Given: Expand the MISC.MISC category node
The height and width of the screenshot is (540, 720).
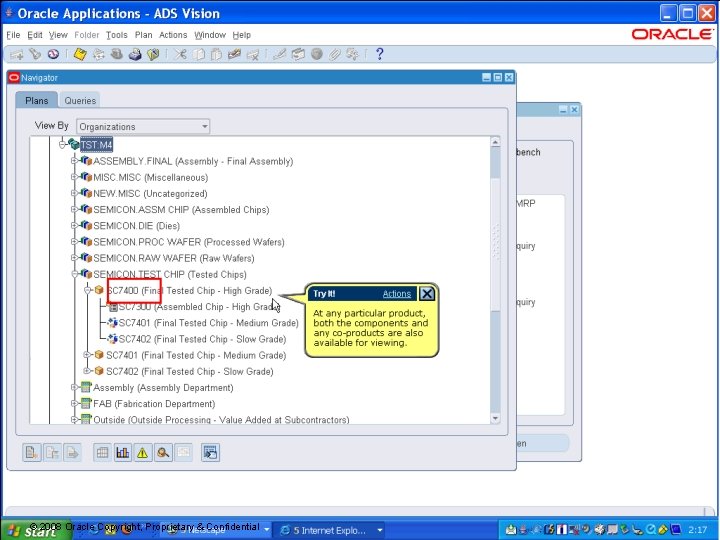Looking at the screenshot, I should coord(74,177).
